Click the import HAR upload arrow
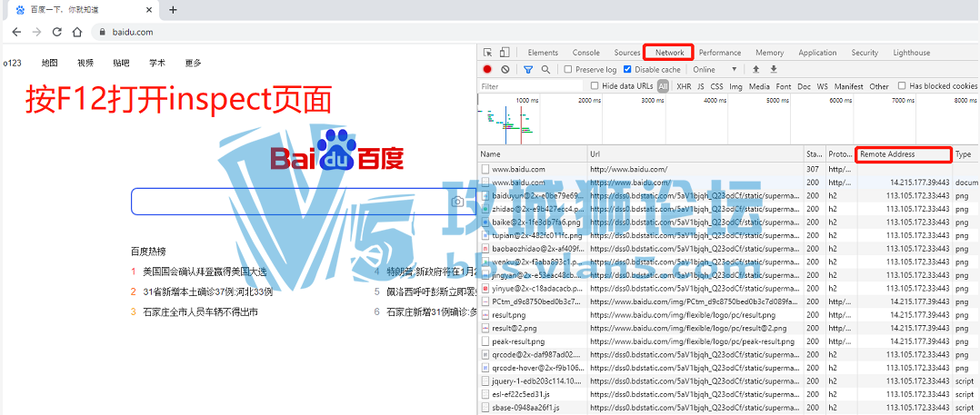This screenshot has width=980, height=415. point(755,69)
